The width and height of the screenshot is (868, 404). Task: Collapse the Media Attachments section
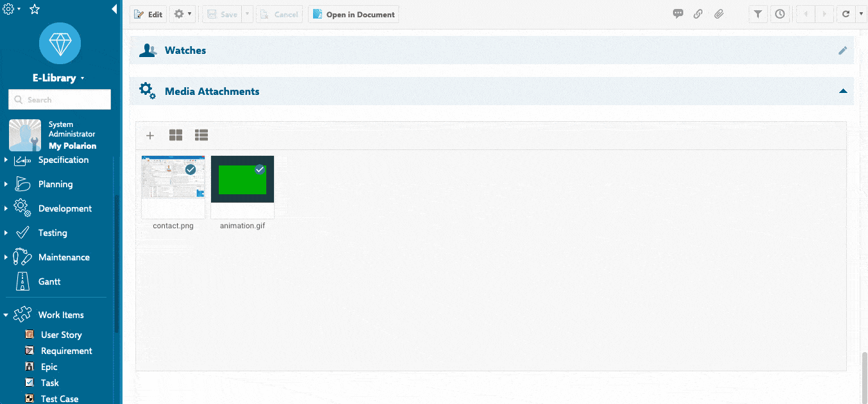(x=843, y=91)
